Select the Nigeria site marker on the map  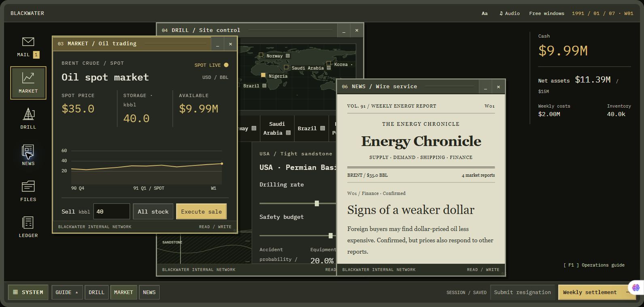[x=263, y=75]
